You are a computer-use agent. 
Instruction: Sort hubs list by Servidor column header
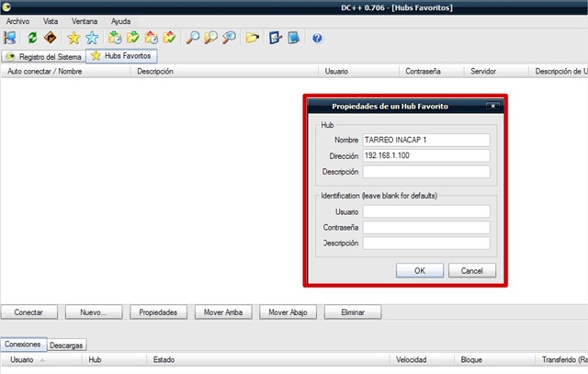coord(496,72)
